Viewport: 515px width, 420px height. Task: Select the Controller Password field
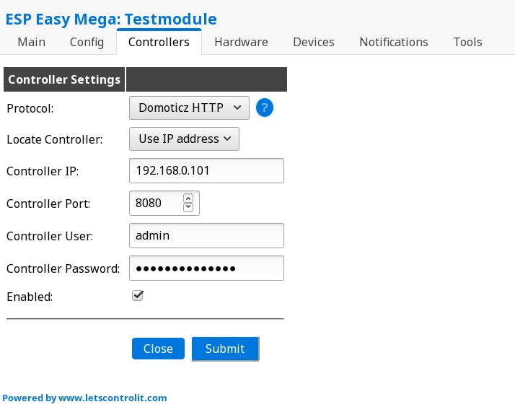[206, 268]
